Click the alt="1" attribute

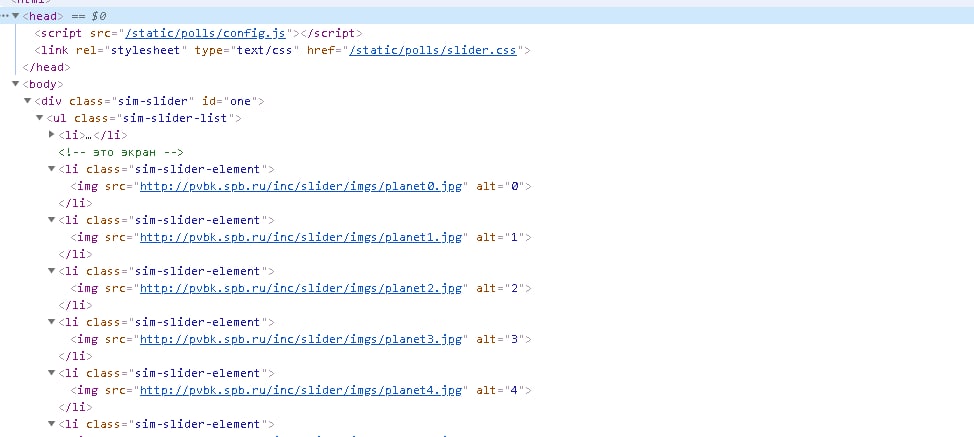pos(501,237)
